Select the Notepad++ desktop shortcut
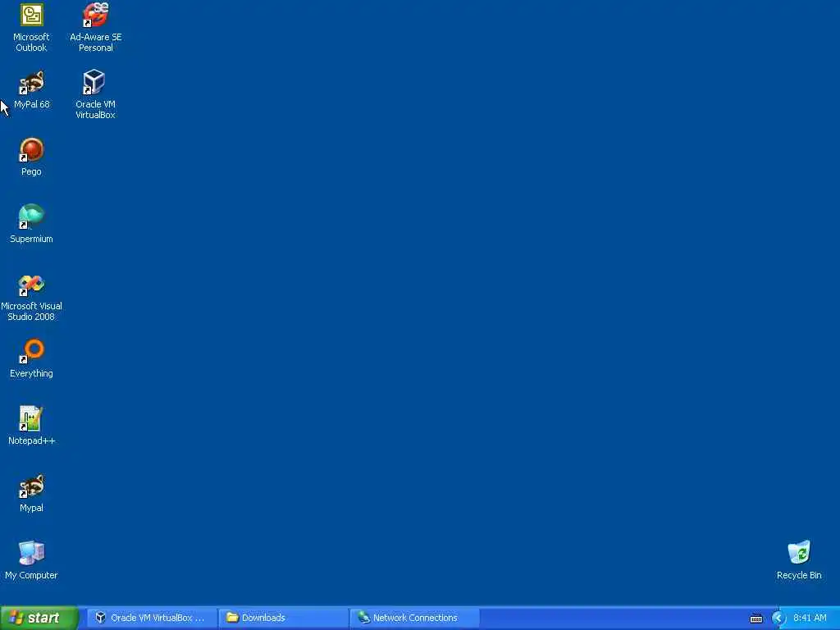 pyautogui.click(x=31, y=426)
